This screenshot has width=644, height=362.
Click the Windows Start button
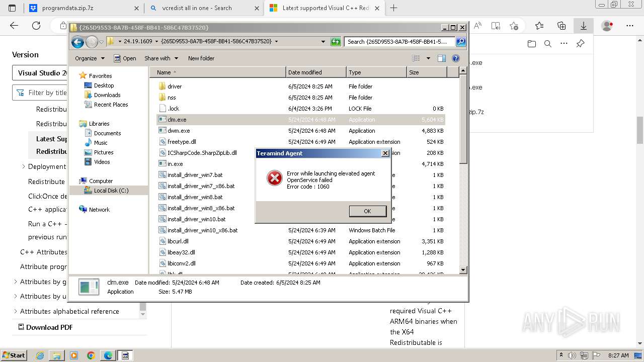click(14, 355)
